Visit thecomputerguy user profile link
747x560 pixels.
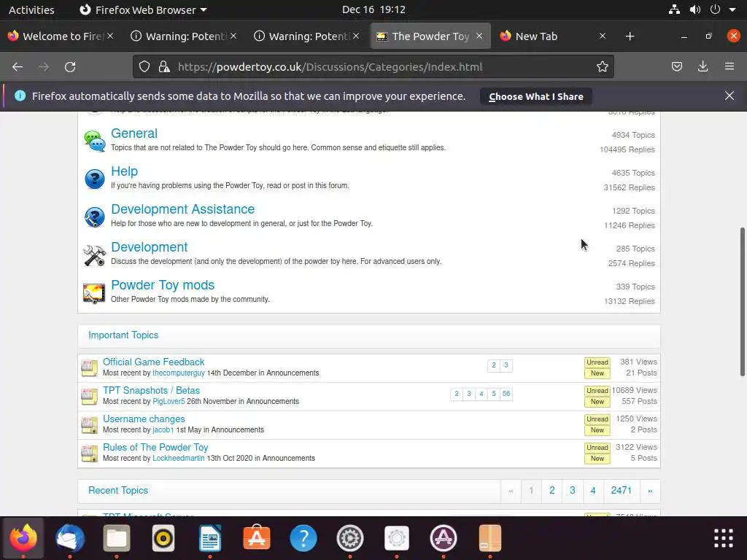(179, 373)
